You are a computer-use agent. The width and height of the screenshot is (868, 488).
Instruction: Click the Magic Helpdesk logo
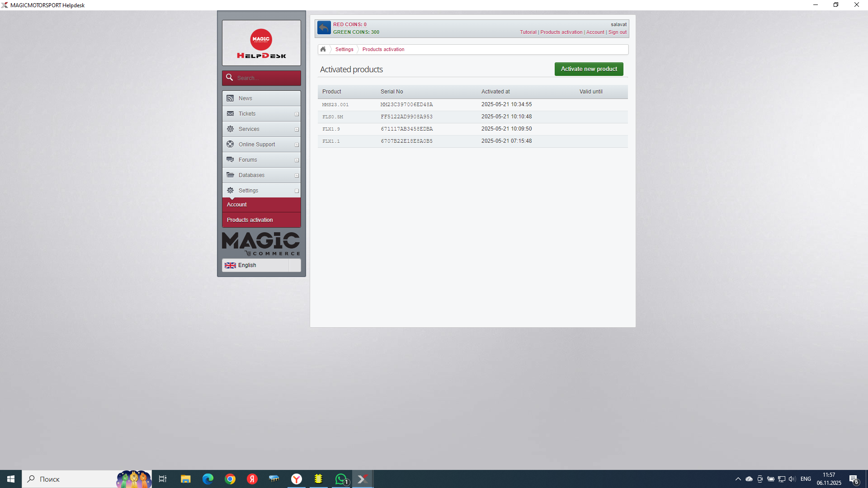tap(261, 43)
